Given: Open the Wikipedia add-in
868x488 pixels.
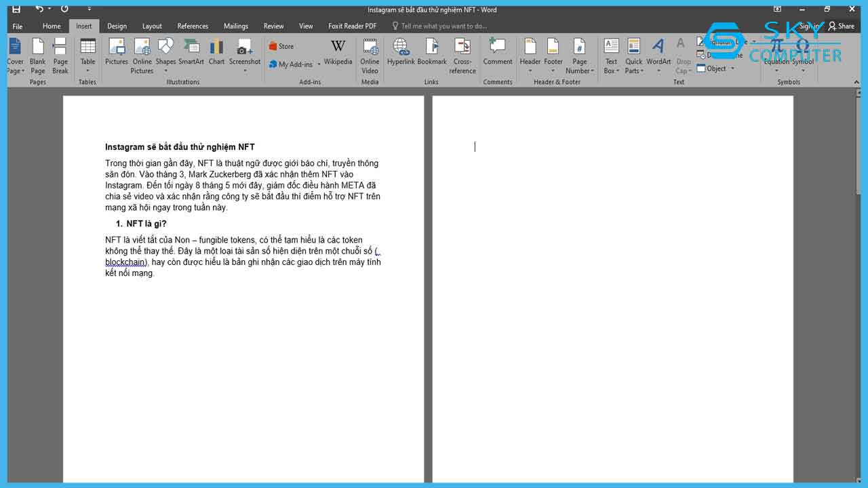Looking at the screenshot, I should coord(338,52).
